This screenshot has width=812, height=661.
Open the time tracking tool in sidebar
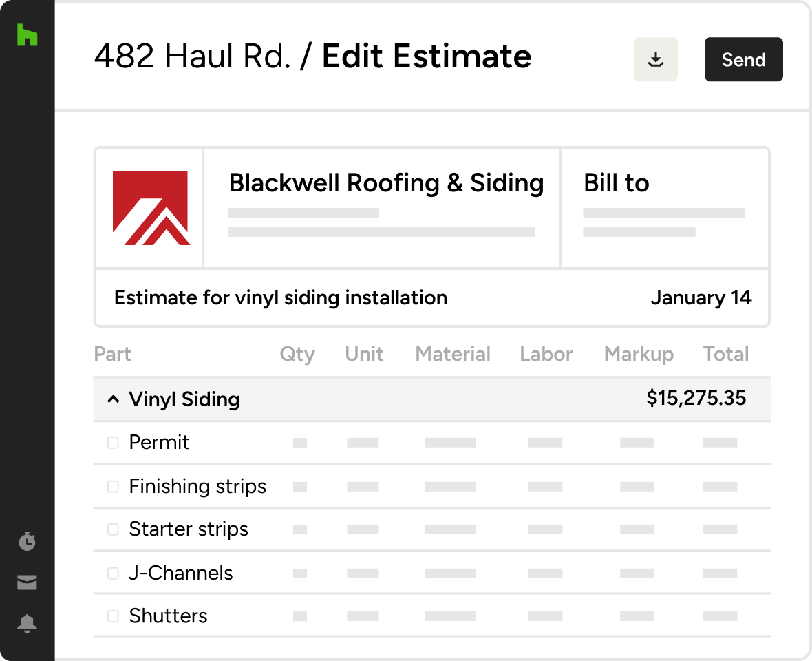tap(27, 541)
